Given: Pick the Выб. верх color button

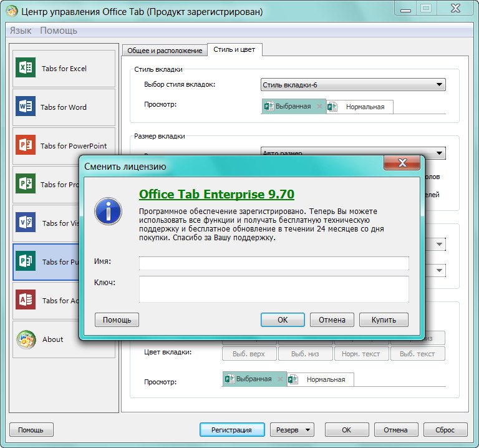Looking at the screenshot, I should [249, 354].
